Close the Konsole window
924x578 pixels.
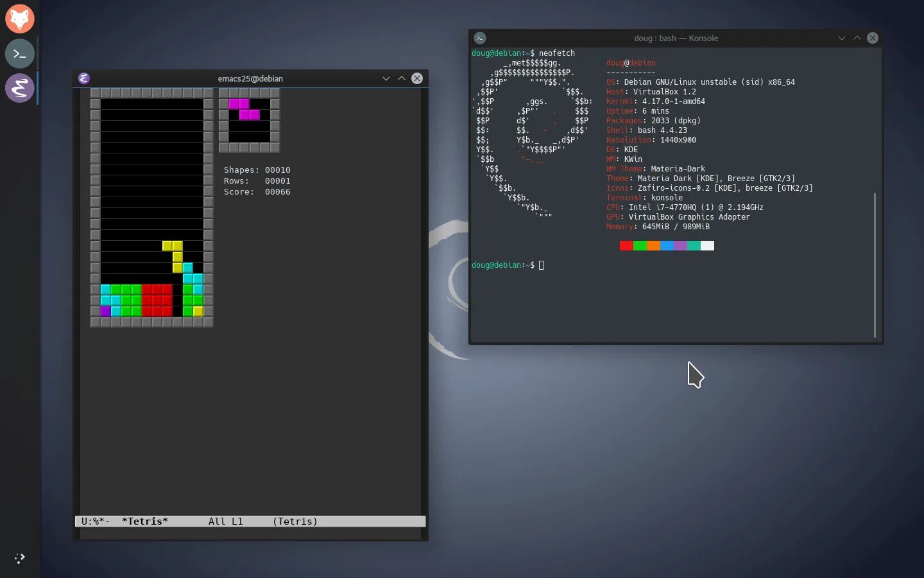tap(873, 38)
